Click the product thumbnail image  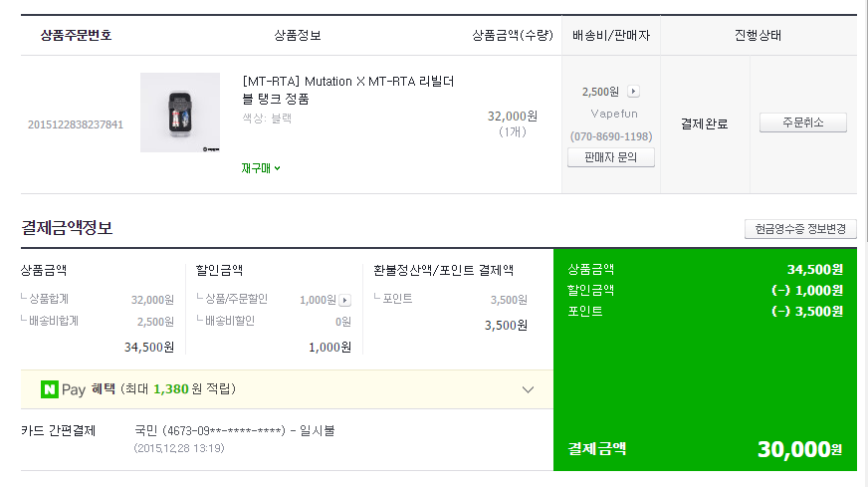click(x=180, y=113)
